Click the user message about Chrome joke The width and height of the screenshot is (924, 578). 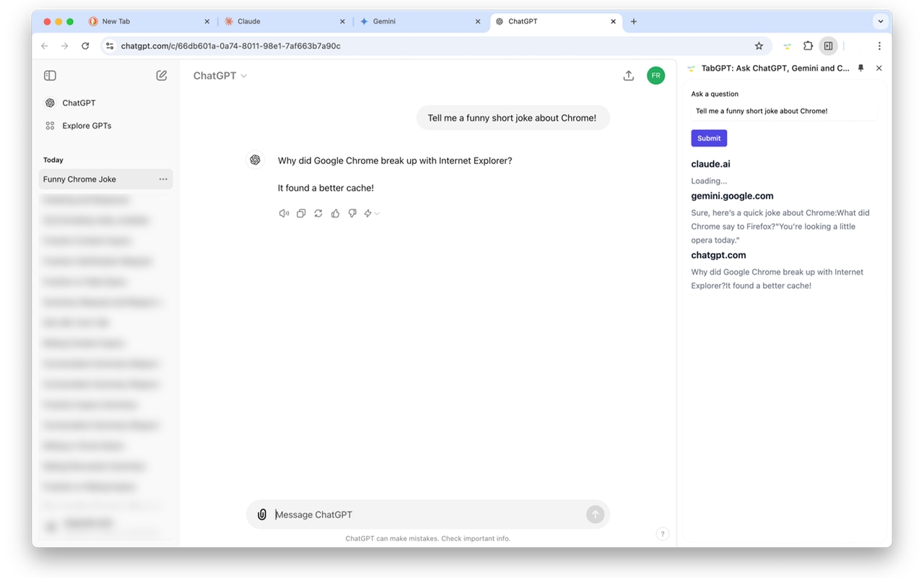click(513, 118)
